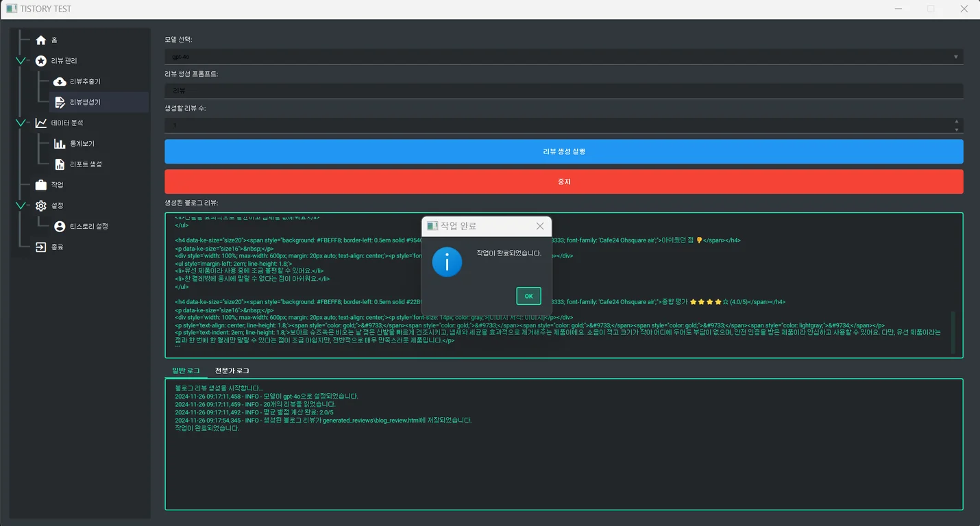Click the Home icon in sidebar
The height and width of the screenshot is (526, 980).
(41, 40)
